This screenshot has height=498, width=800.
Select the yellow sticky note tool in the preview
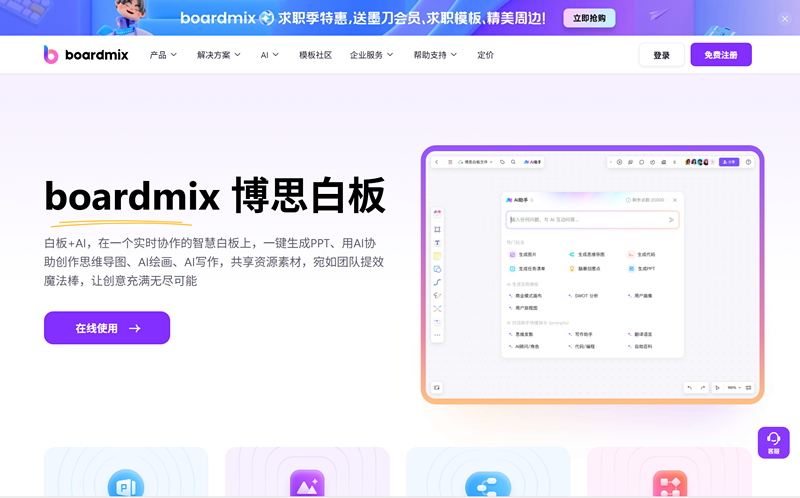click(437, 256)
